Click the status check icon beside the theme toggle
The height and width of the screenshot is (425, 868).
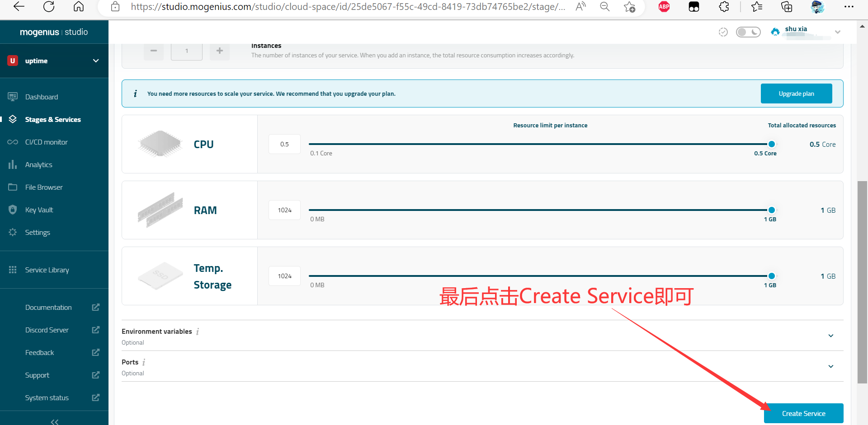point(723,32)
